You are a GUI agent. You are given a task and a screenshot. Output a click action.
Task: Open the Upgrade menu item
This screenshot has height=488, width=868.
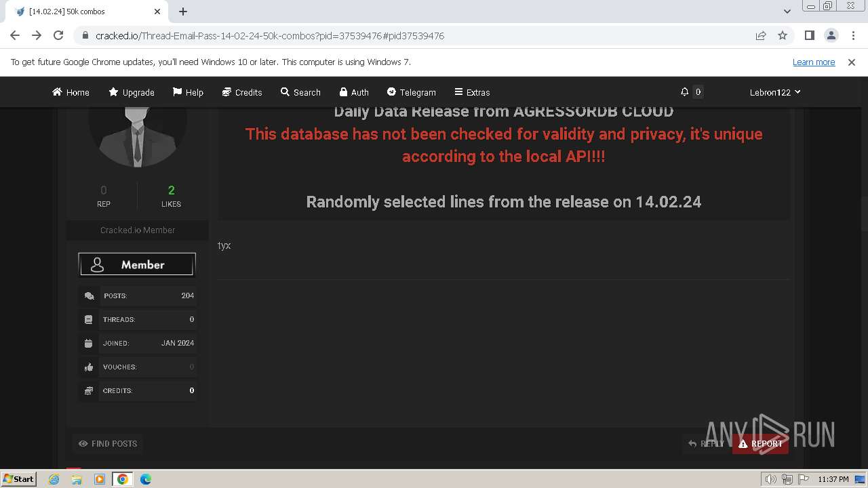[132, 92]
